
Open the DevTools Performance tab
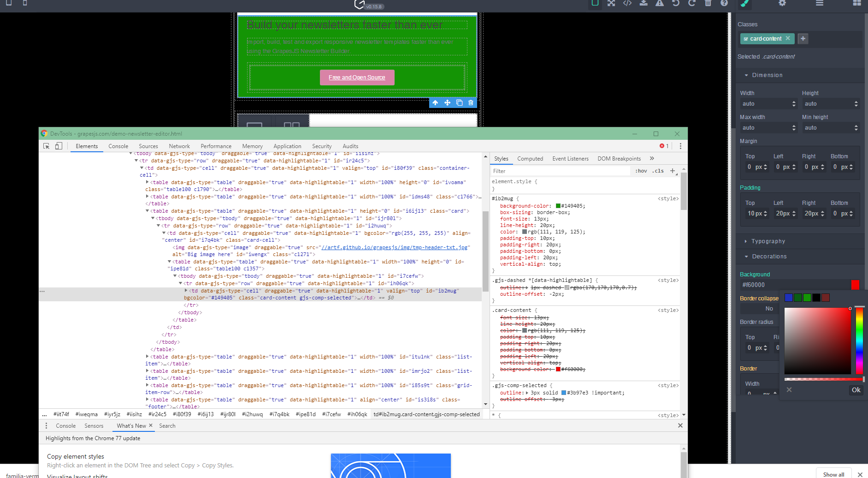[216, 146]
